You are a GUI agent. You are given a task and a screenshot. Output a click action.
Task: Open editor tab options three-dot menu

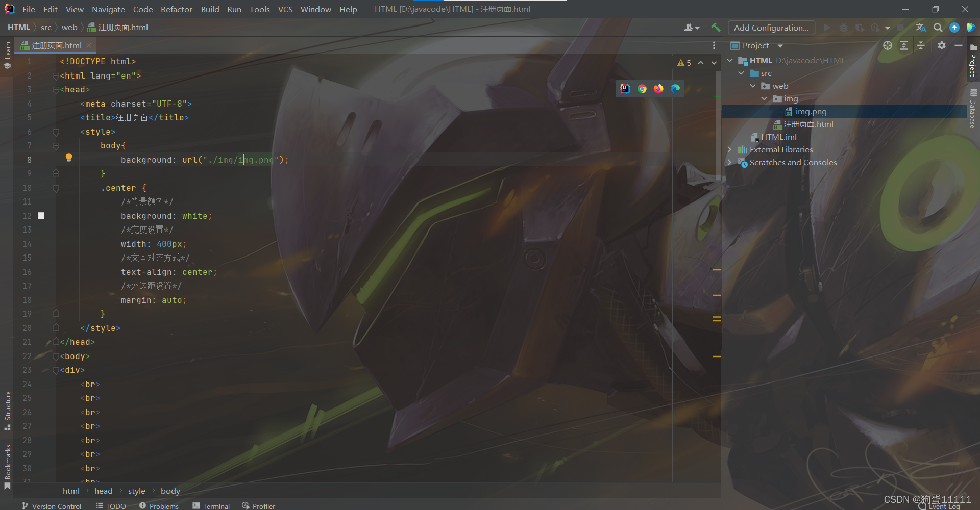click(x=714, y=45)
